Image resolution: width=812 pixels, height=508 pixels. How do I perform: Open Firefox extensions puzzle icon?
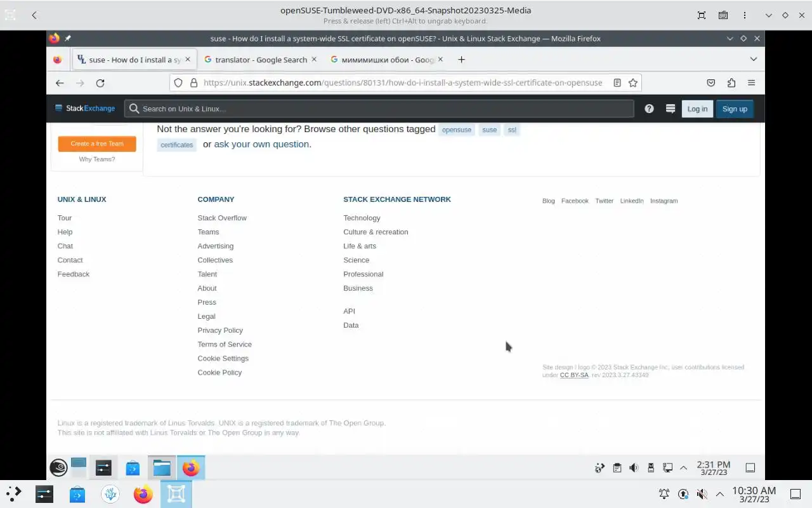click(731, 83)
